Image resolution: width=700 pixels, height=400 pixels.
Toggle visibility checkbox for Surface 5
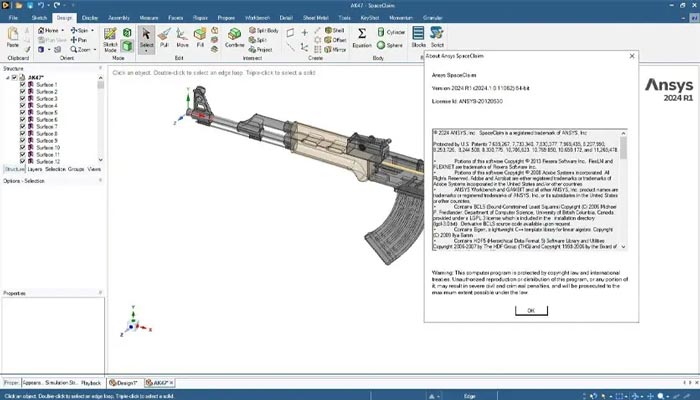(x=22, y=112)
